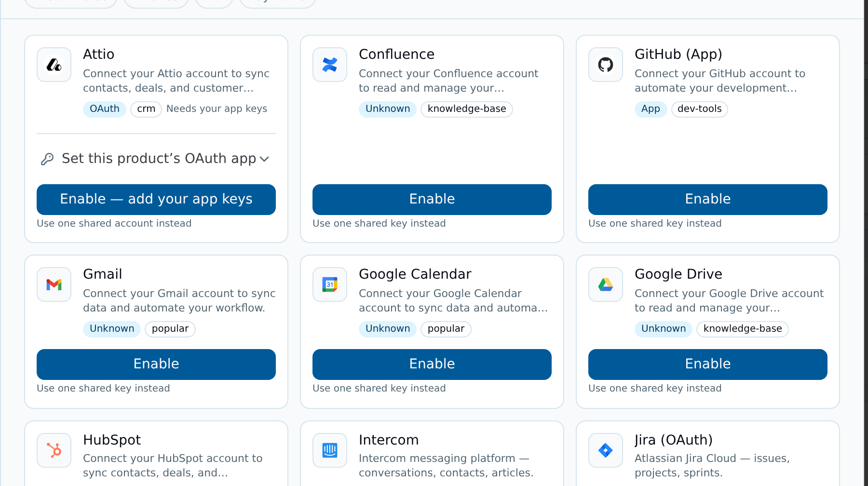Click Needs your app keys label
Viewport: 868px width, 486px height.
217,109
